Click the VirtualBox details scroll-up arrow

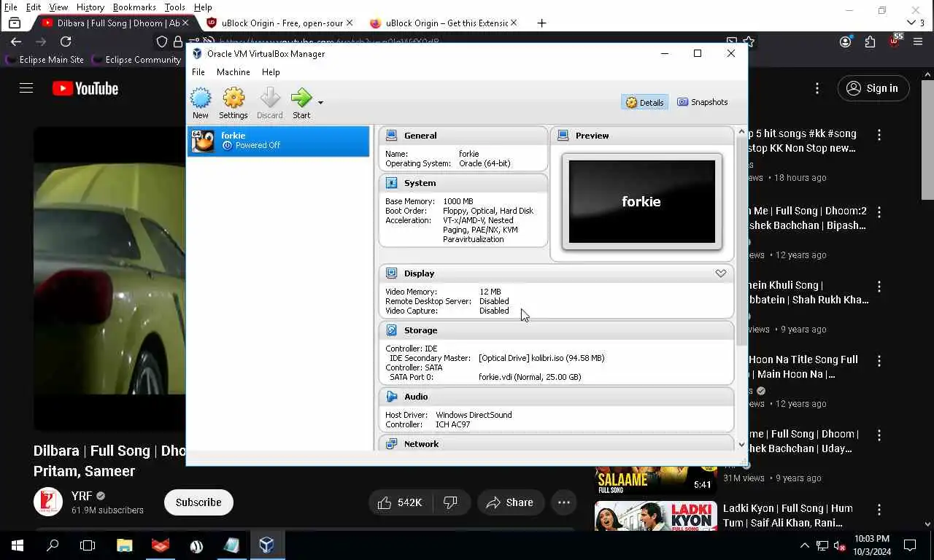click(x=741, y=133)
